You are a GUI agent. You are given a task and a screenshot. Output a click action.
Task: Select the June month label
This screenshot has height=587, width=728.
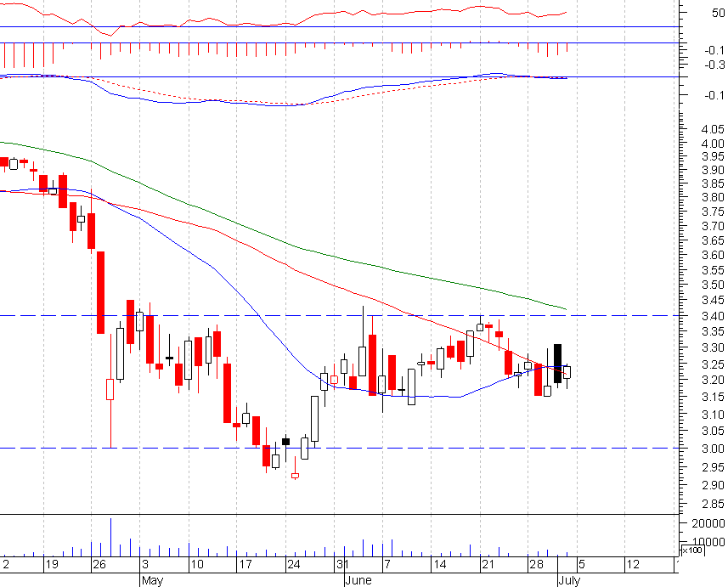358,580
